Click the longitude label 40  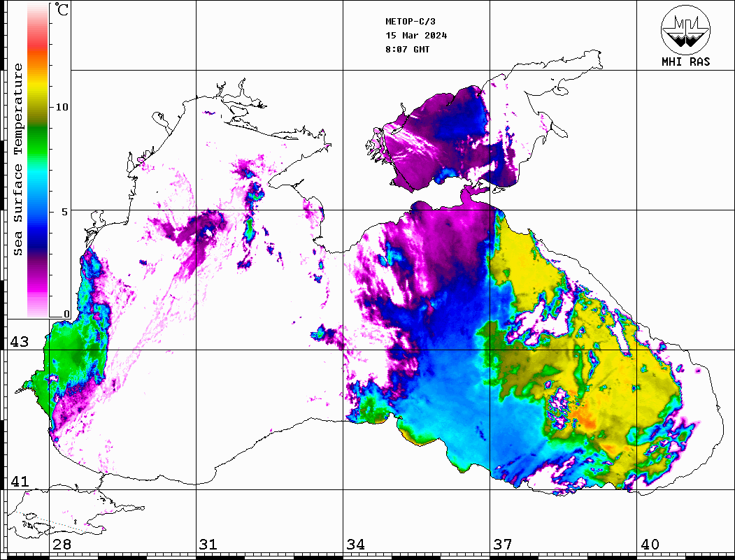[x=650, y=545]
